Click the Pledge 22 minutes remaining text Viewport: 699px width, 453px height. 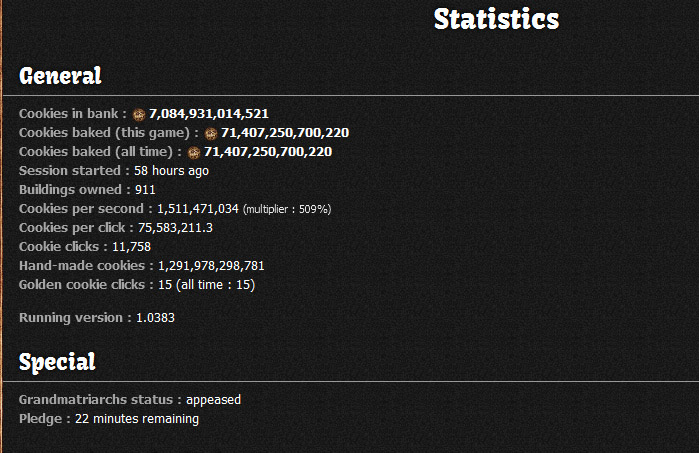click(109, 419)
